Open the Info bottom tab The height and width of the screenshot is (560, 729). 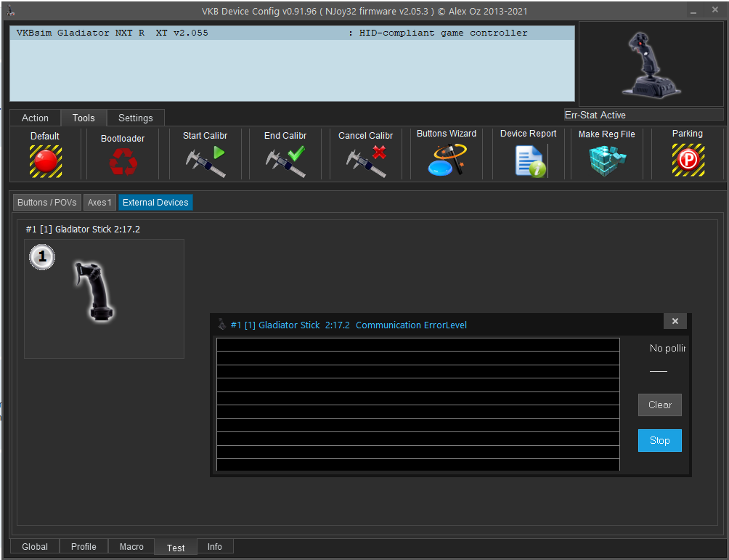point(215,546)
